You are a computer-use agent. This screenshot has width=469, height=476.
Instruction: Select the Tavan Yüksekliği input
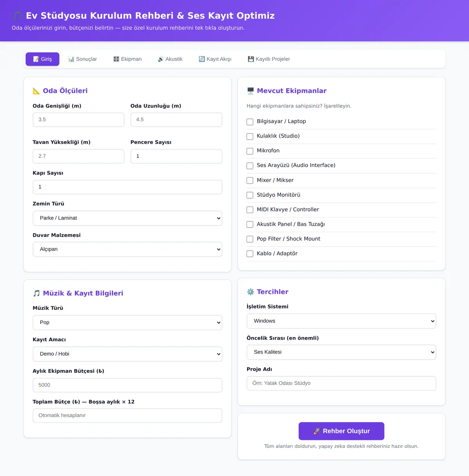[79, 156]
